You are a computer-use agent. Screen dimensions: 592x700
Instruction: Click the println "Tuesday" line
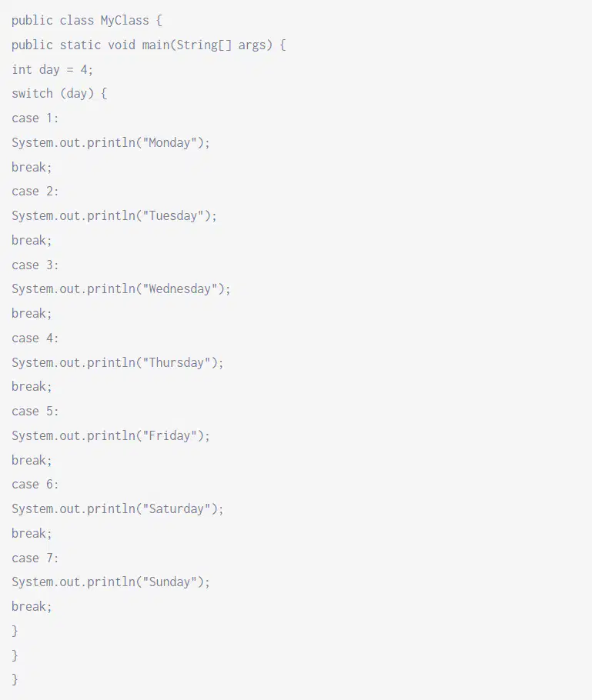tap(115, 216)
